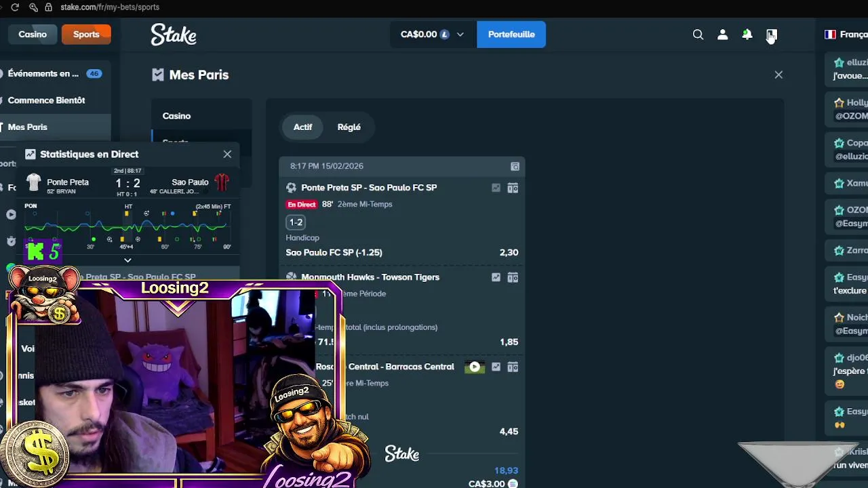Focus the stake.com/fr/my-bets/sports address bar
This screenshot has width=868, height=488.
click(x=110, y=7)
